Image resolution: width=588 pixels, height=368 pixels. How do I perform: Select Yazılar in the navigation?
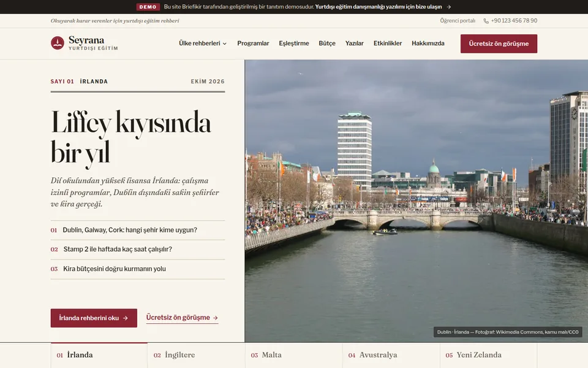click(355, 43)
